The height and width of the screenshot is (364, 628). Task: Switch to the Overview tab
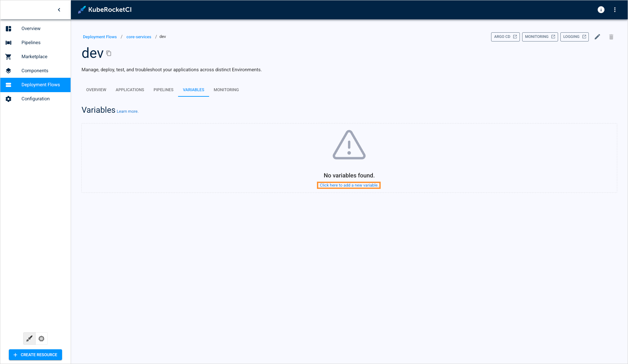tap(96, 90)
